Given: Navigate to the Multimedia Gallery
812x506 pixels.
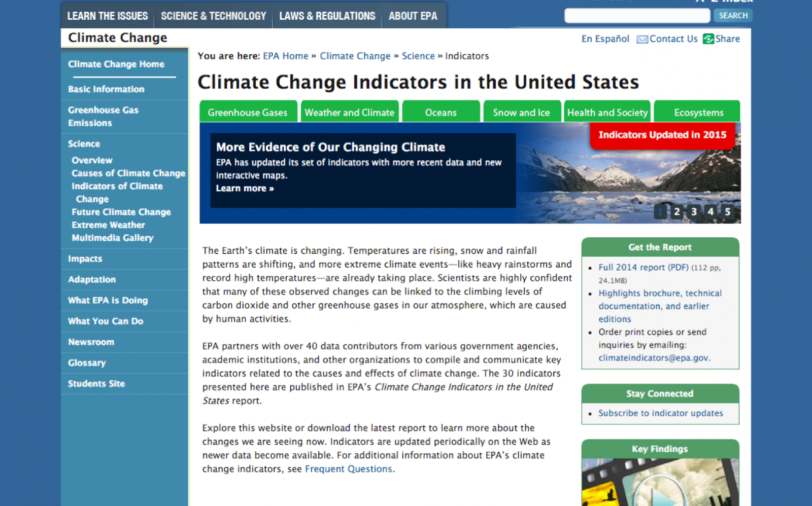Looking at the screenshot, I should 113,238.
